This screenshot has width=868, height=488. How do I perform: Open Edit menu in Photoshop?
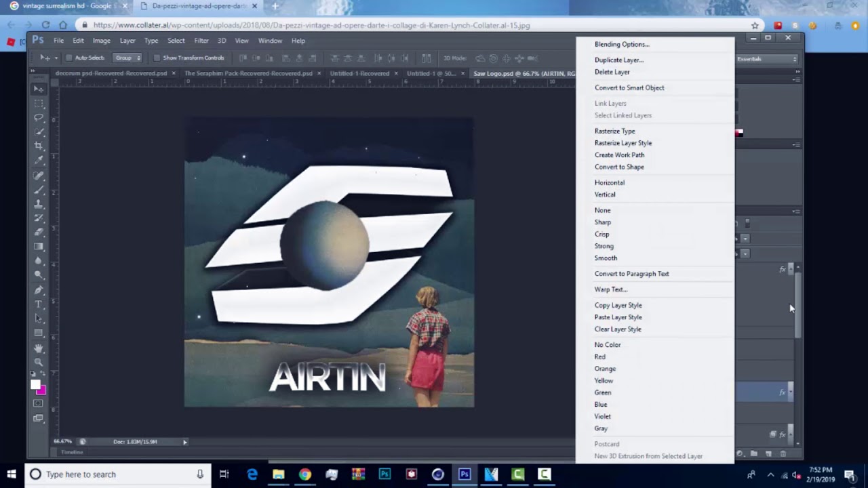click(x=78, y=41)
